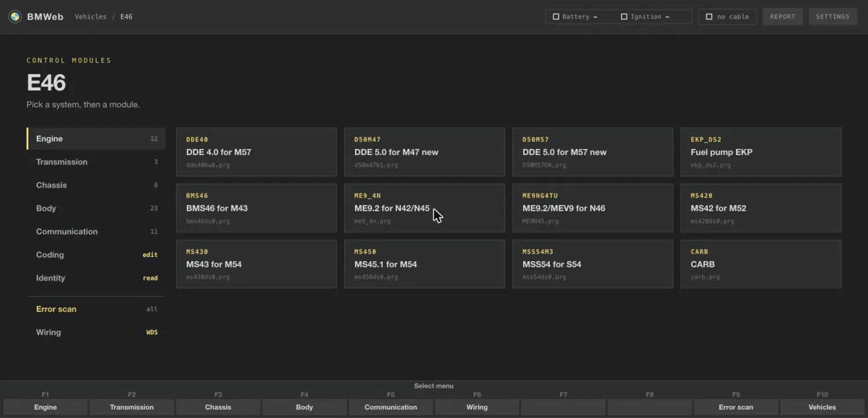Open Wiring WDS from the sidebar
The image size is (868, 418).
point(96,332)
